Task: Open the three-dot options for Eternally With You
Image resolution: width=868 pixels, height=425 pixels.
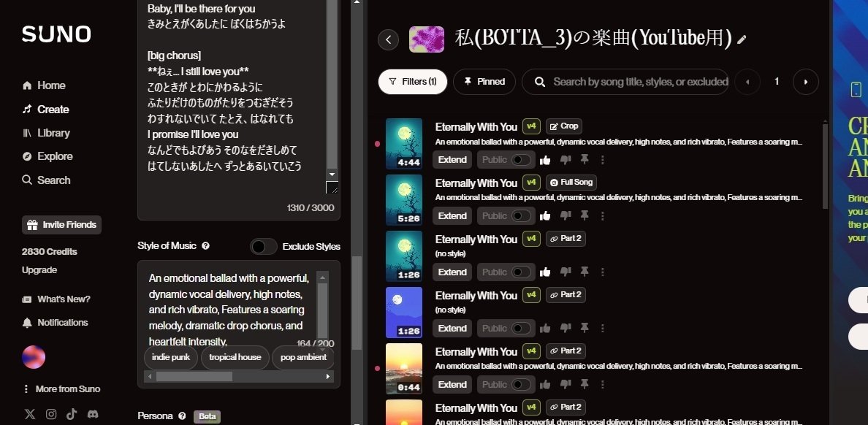Action: [602, 159]
